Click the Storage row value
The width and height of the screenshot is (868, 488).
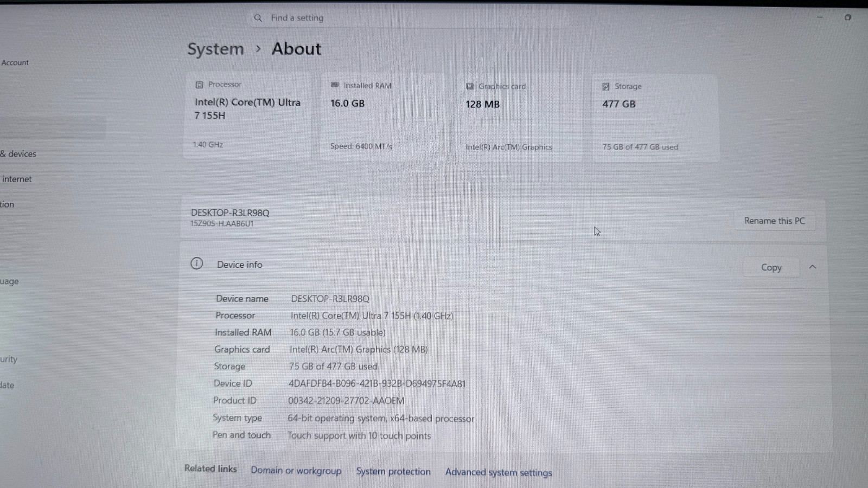(x=333, y=367)
